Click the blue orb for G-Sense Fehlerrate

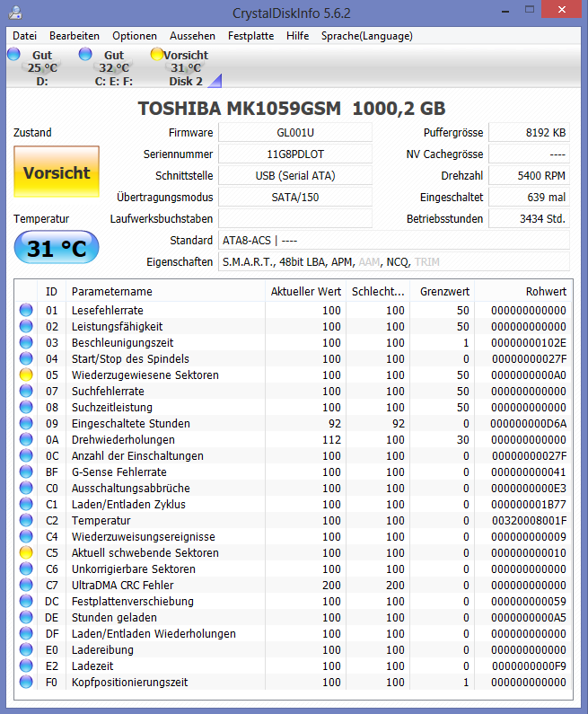[26, 472]
